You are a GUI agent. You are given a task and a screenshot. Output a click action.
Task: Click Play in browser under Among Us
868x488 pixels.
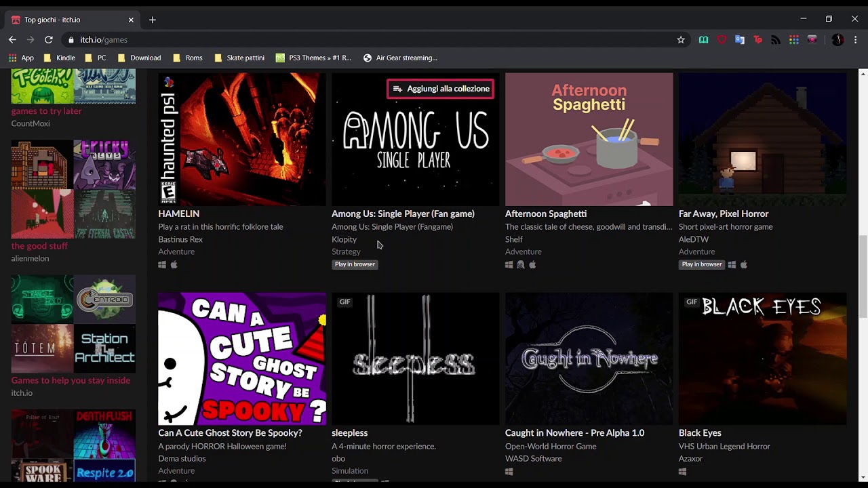[355, 264]
